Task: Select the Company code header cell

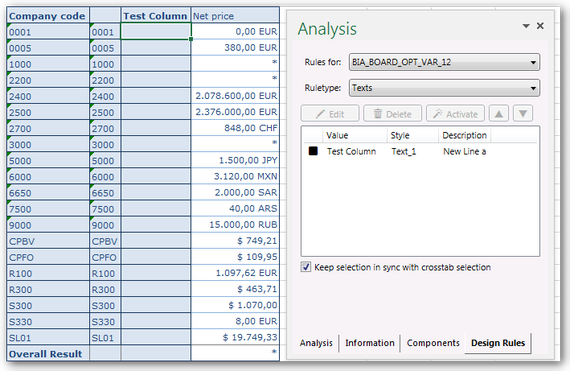Action: tap(48, 16)
